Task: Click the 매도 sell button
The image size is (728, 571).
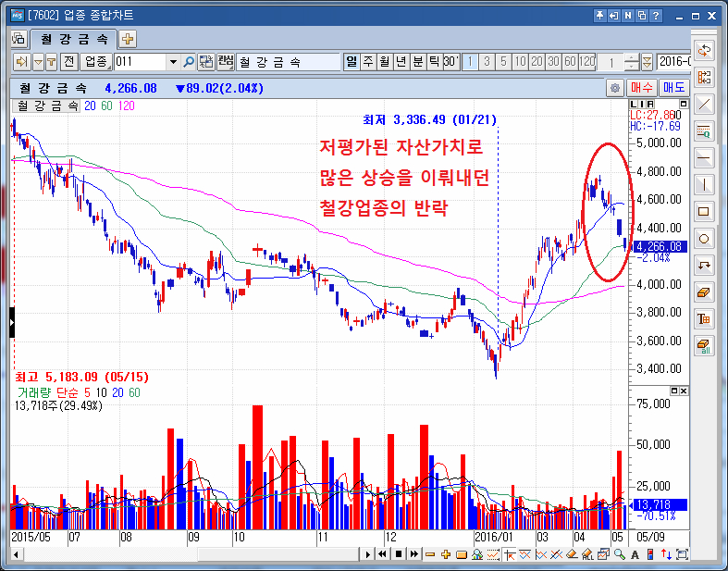Action: pyautogui.click(x=672, y=88)
